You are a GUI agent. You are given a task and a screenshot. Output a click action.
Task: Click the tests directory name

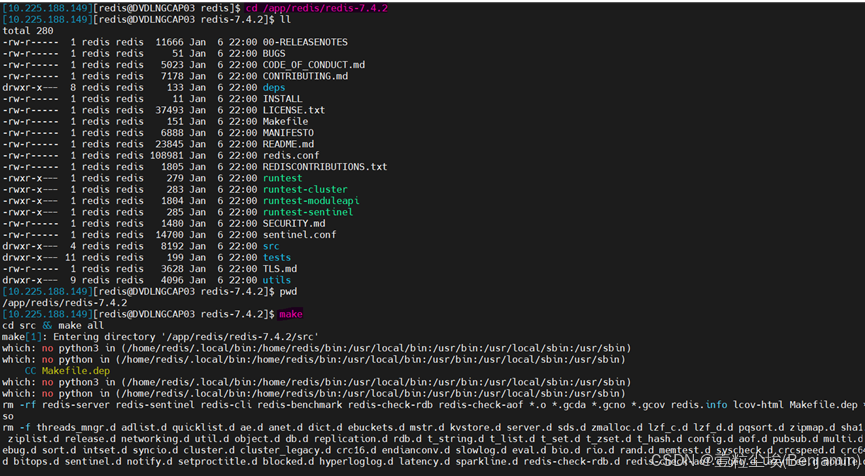click(276, 257)
